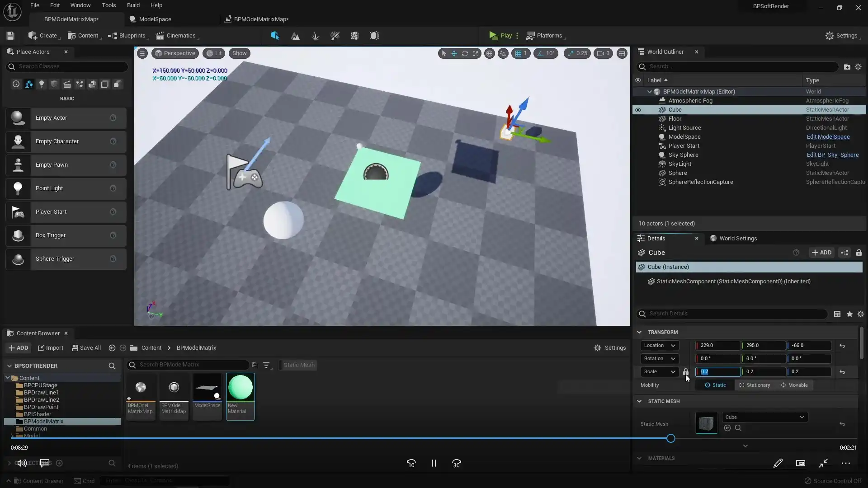Click save icon in main toolbar
The width and height of the screenshot is (868, 488).
tap(10, 36)
